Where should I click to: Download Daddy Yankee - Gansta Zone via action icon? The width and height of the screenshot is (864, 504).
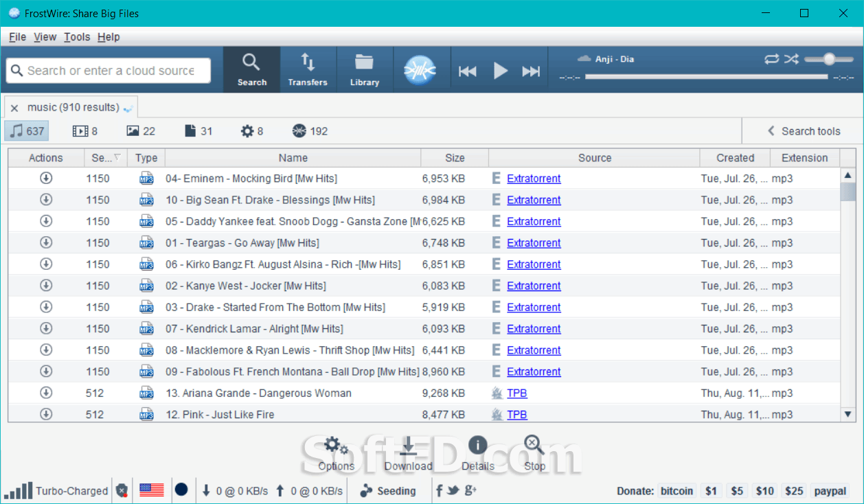pos(46,220)
